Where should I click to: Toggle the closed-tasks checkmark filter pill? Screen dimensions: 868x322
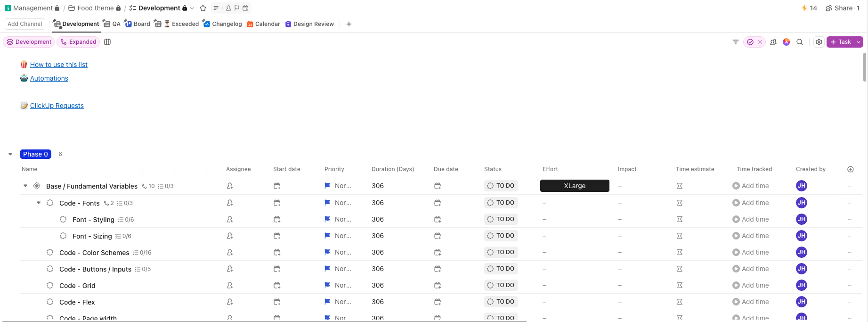pos(750,42)
